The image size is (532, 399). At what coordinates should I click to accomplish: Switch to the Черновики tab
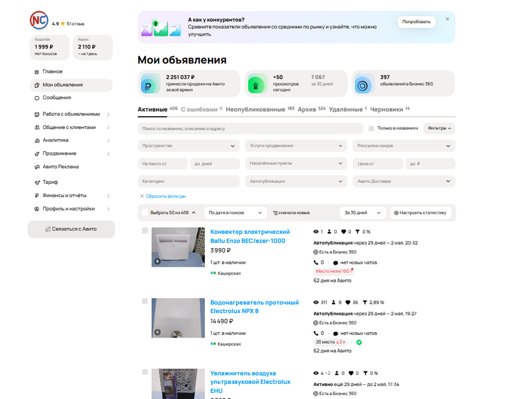click(x=390, y=109)
